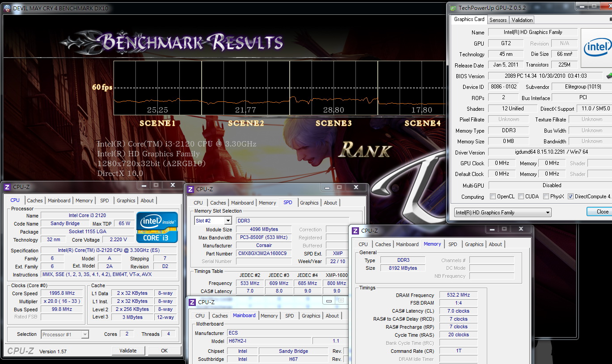Switch to the Validation tab in GPU-Z
This screenshot has width=612, height=364.
522,20
